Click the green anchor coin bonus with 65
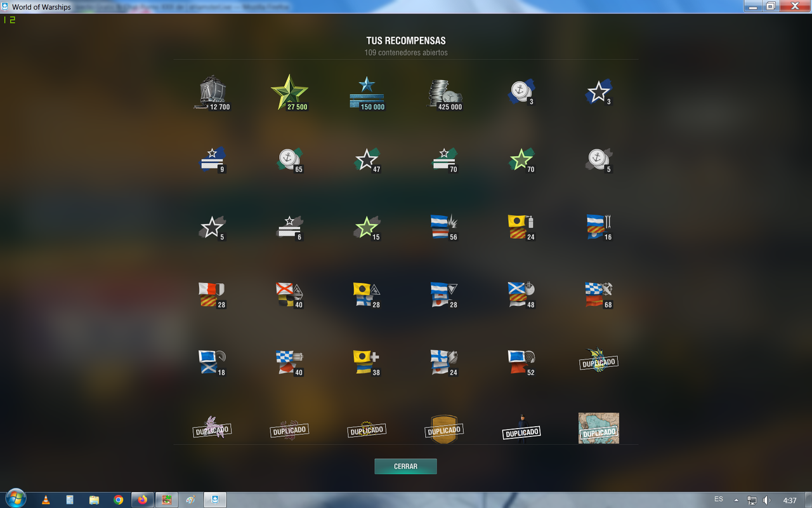The width and height of the screenshot is (812, 508). 290,160
